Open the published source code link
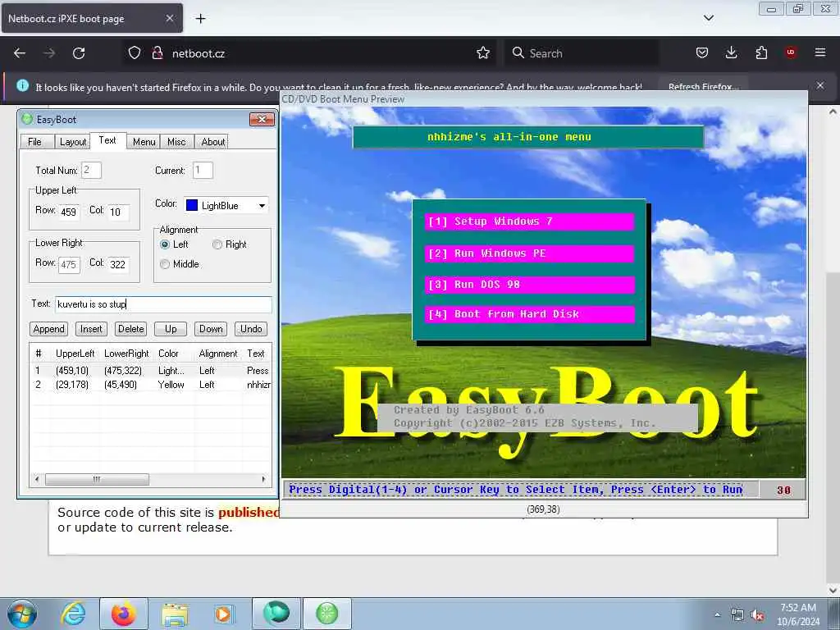The height and width of the screenshot is (630, 840). [249, 512]
